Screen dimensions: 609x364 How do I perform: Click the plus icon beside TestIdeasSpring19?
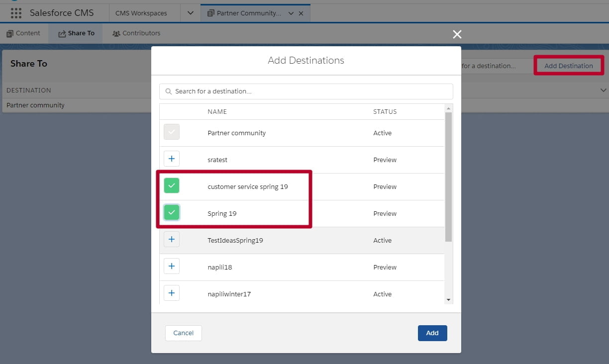tap(172, 239)
